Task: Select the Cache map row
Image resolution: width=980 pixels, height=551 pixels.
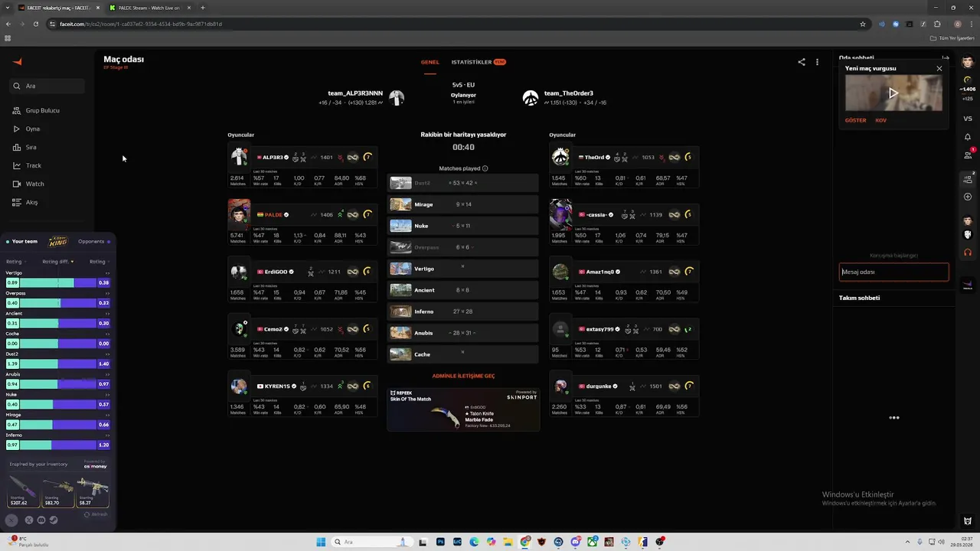Action: 463,354
